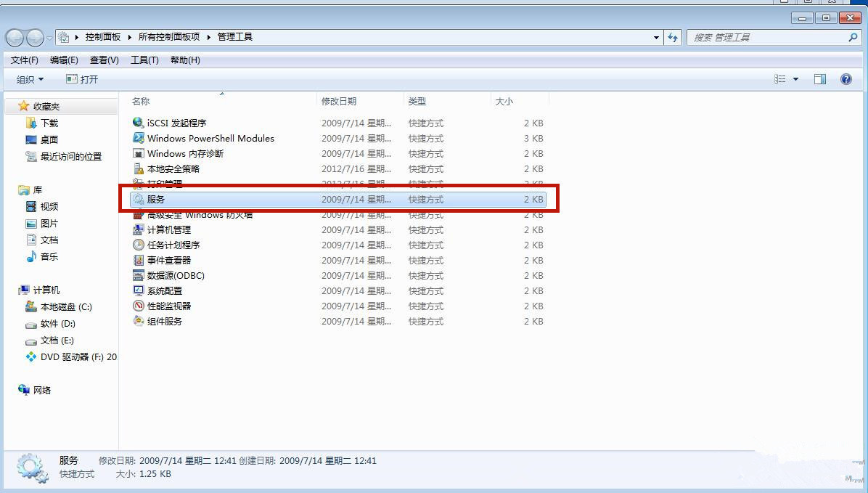Open the 工具(T) menu
Viewport: 868px width, 493px height.
[x=144, y=60]
